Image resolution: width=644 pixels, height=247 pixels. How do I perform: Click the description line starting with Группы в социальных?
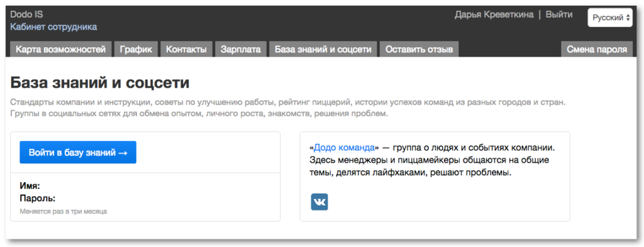(199, 113)
